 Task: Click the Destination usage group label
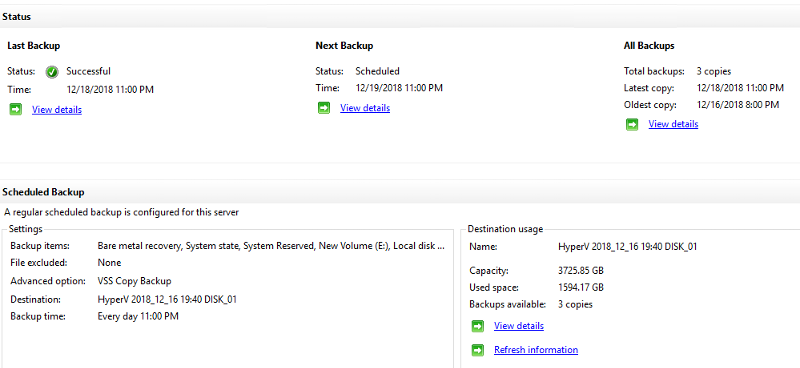click(x=505, y=229)
